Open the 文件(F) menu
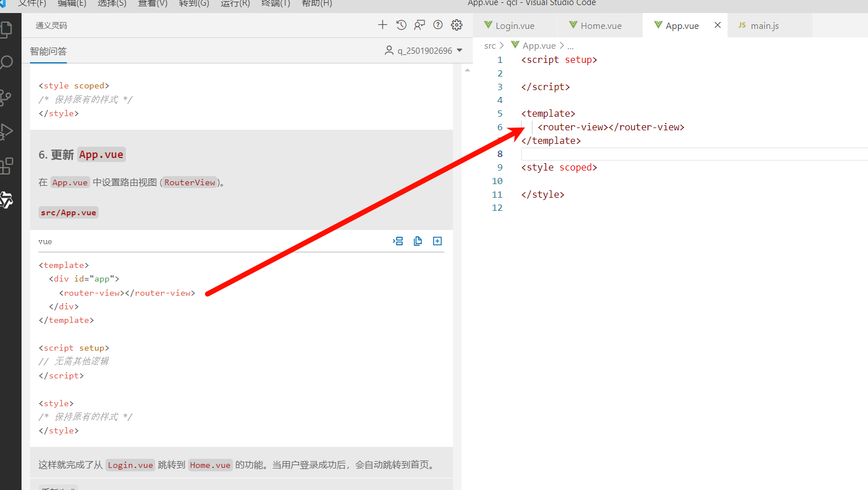This screenshot has height=490, width=868. [32, 3]
